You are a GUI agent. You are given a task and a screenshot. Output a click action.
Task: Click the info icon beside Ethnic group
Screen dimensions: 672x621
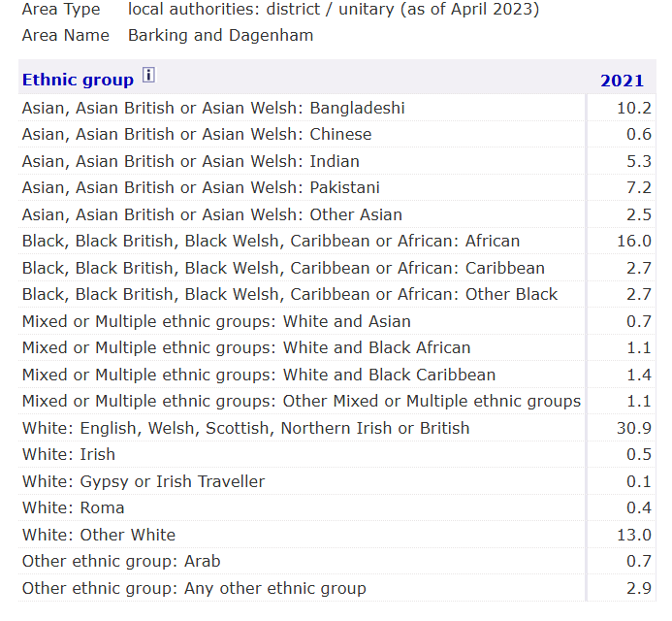point(148,75)
